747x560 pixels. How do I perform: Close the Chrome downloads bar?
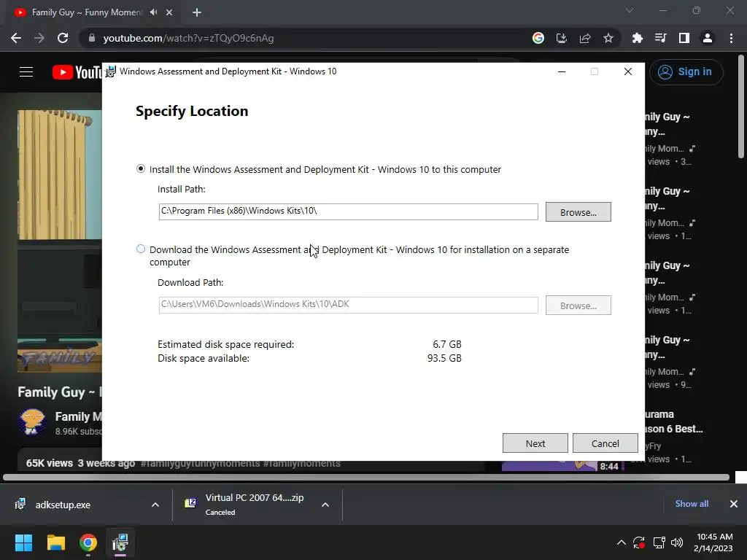[734, 504]
